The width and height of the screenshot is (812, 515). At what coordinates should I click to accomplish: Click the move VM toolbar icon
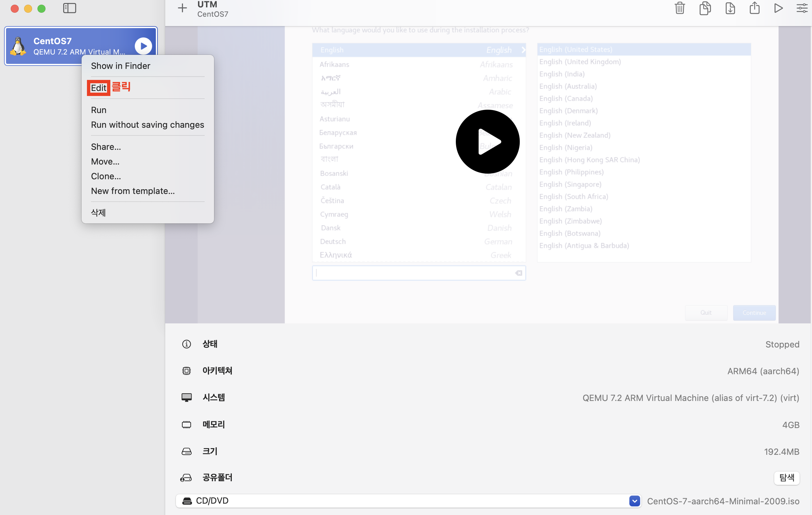(730, 8)
